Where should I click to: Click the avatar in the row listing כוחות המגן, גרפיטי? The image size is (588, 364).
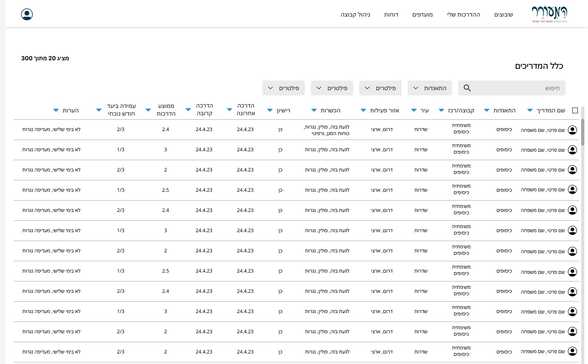tap(572, 130)
